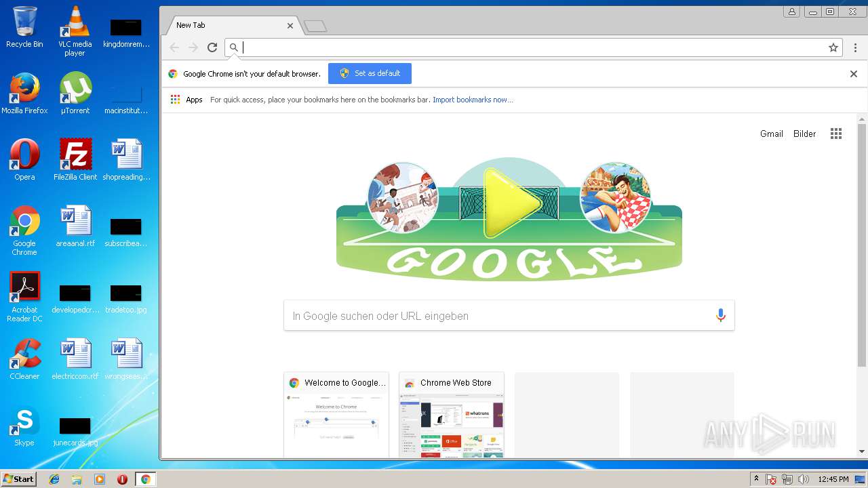
Task: Open a new tab with the tab button
Action: (315, 26)
